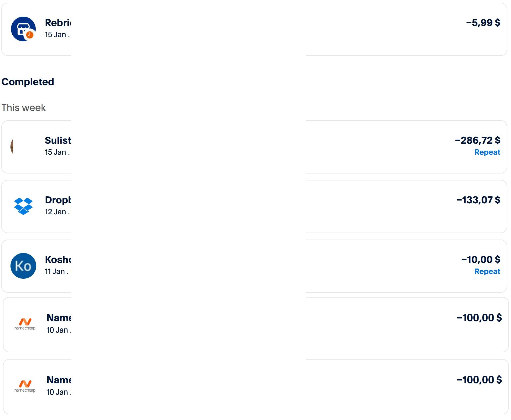The width and height of the screenshot is (511, 420).
Task: Click the store icon with orange clock badge
Action: (x=23, y=29)
